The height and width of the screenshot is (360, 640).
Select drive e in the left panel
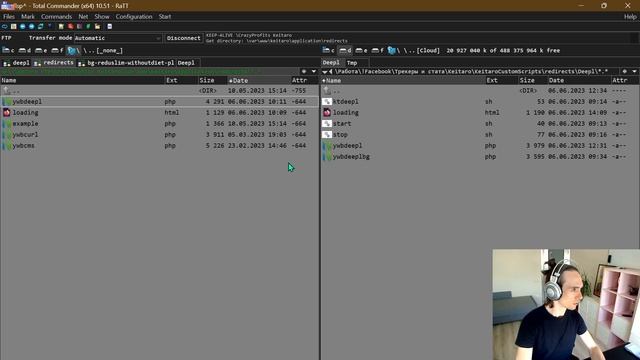41,51
